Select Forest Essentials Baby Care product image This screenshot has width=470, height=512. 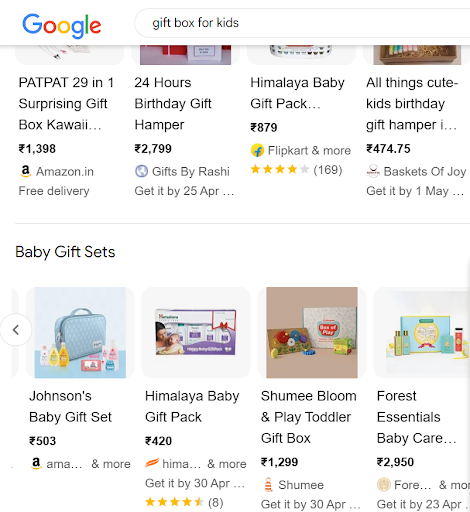pyautogui.click(x=422, y=333)
